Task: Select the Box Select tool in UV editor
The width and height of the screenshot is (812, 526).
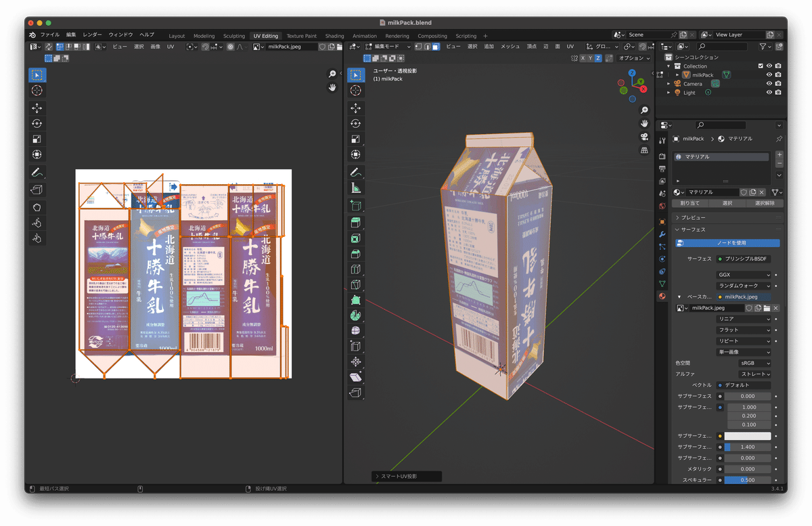Action: tap(37, 75)
